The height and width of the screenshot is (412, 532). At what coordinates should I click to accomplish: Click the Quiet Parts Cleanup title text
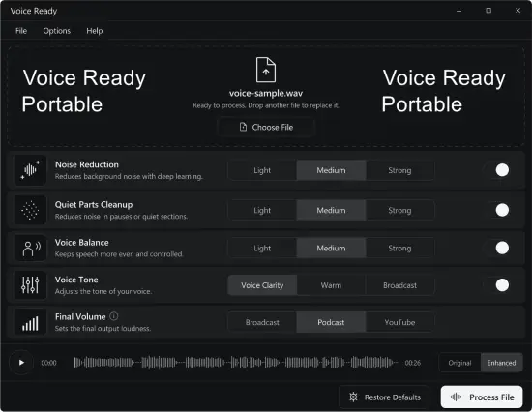point(94,205)
